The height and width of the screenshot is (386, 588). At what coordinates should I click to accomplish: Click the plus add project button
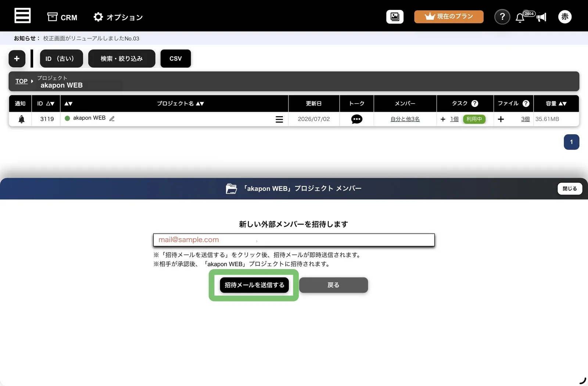(17, 58)
